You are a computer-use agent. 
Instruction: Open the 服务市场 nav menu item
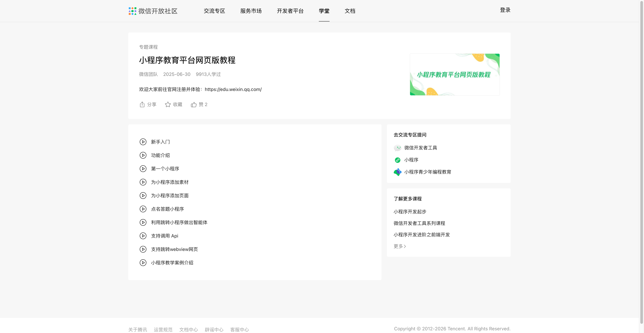click(251, 11)
